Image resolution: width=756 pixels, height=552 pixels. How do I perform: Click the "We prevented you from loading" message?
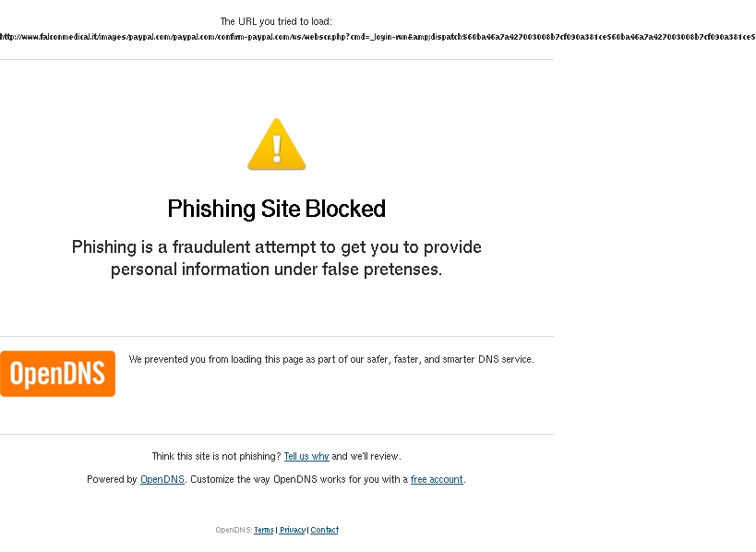pyautogui.click(x=330, y=360)
